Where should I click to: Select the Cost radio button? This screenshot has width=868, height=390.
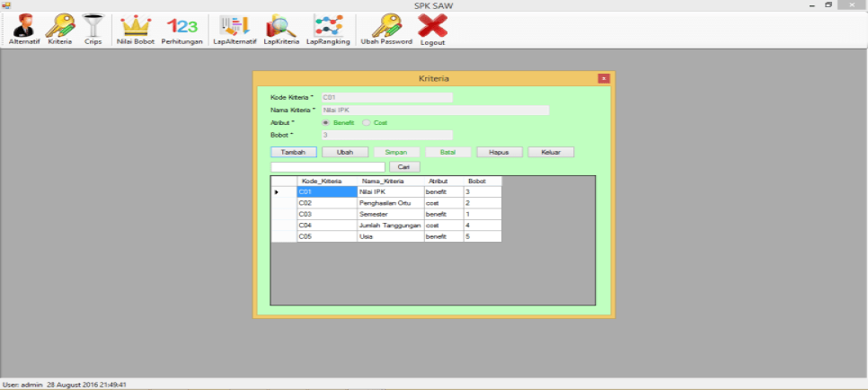[x=367, y=122]
